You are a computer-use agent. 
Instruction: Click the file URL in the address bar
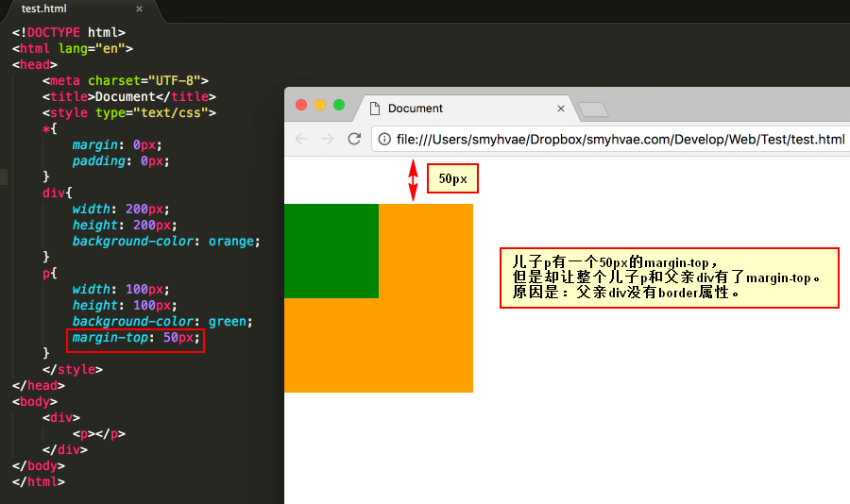pos(620,140)
